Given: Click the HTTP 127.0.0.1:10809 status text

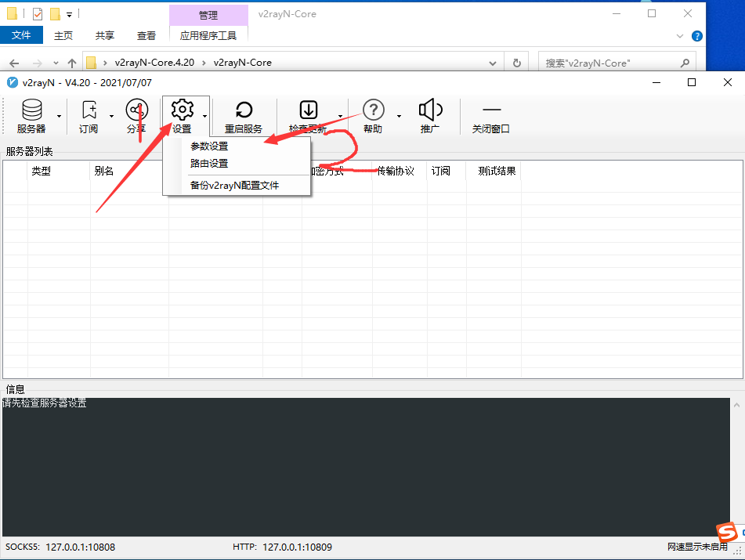Looking at the screenshot, I should (282, 547).
